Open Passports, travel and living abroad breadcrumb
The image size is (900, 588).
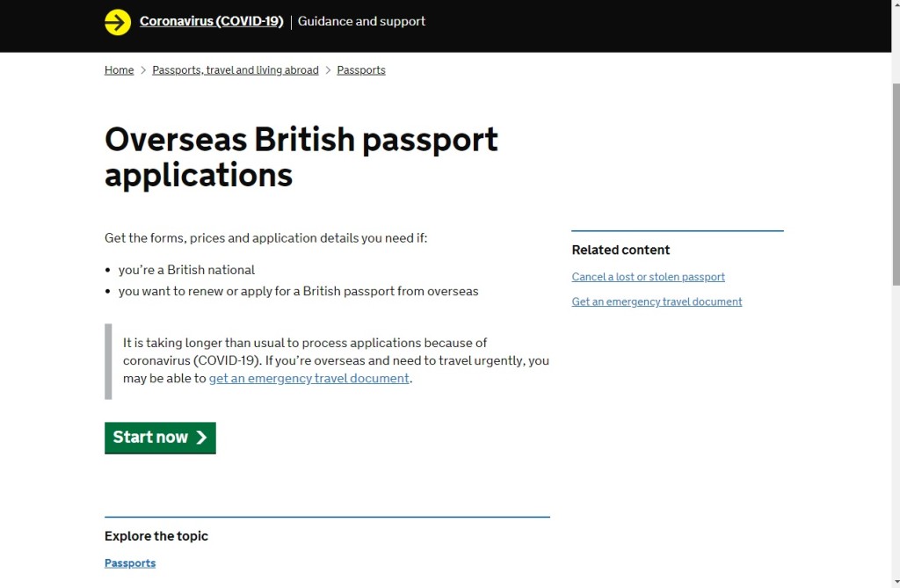[235, 70]
